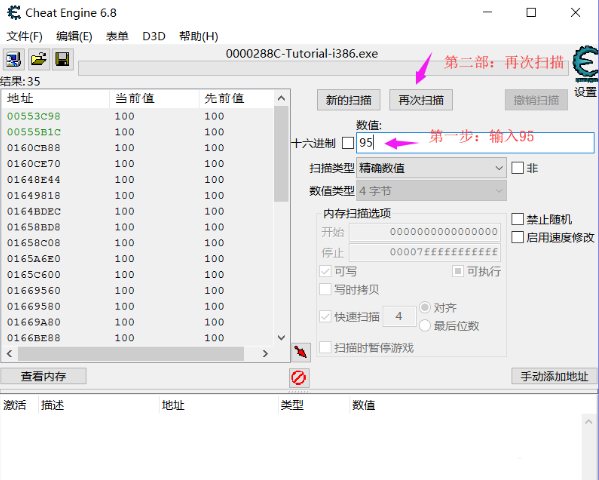Click the 先前值 column header

tap(236, 99)
